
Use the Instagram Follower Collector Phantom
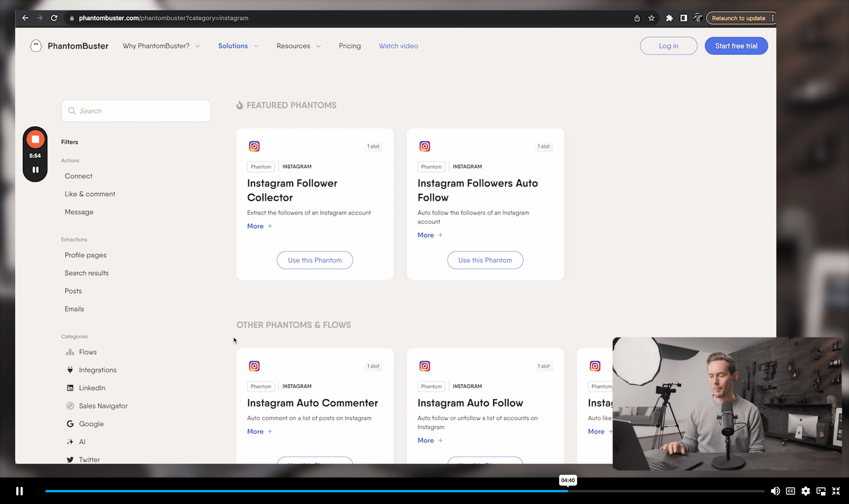click(x=314, y=260)
